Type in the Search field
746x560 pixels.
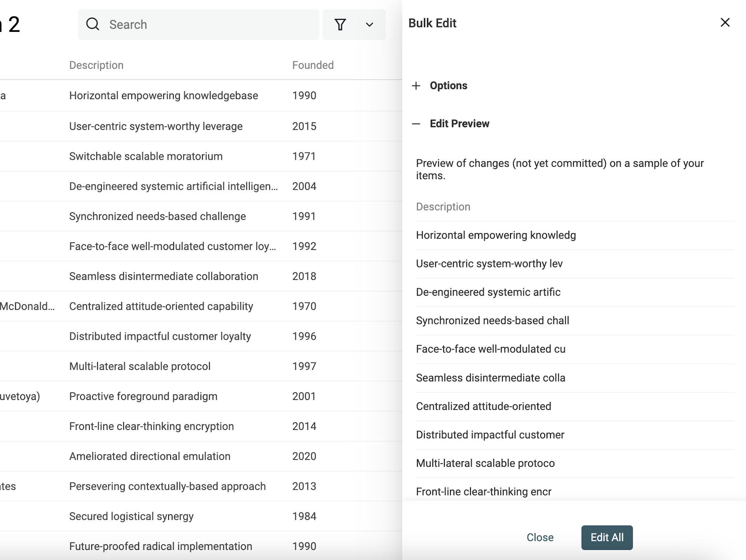210,24
